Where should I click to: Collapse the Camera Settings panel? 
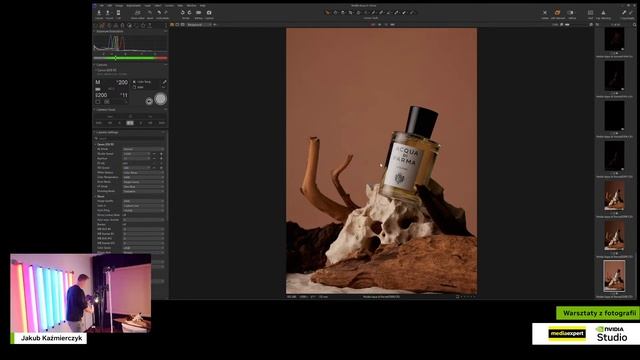pyautogui.click(x=95, y=133)
